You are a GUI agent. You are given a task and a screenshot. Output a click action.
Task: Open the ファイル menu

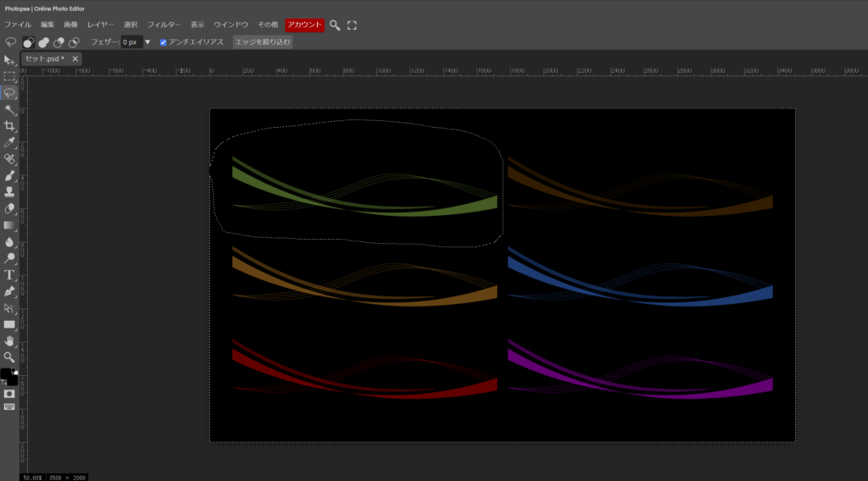click(x=18, y=25)
